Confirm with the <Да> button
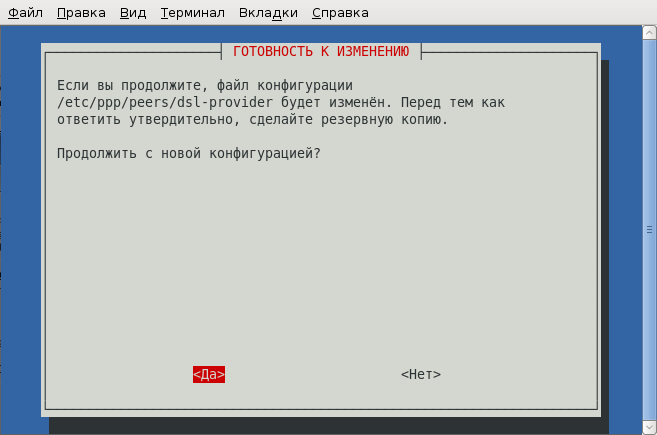This screenshot has width=657, height=435. 209,374
